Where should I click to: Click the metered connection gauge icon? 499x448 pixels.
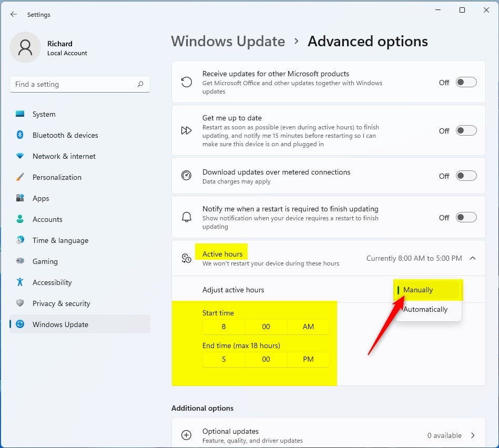(x=187, y=175)
